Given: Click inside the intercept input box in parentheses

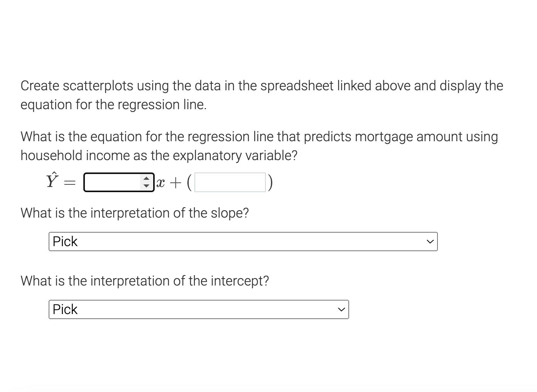Looking at the screenshot, I should (x=230, y=182).
